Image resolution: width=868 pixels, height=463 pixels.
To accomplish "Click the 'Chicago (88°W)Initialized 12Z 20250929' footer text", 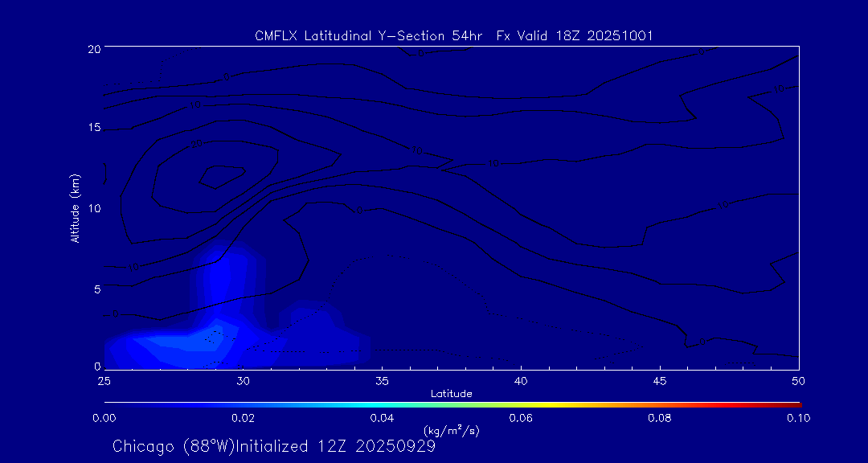I will pyautogui.click(x=274, y=446).
